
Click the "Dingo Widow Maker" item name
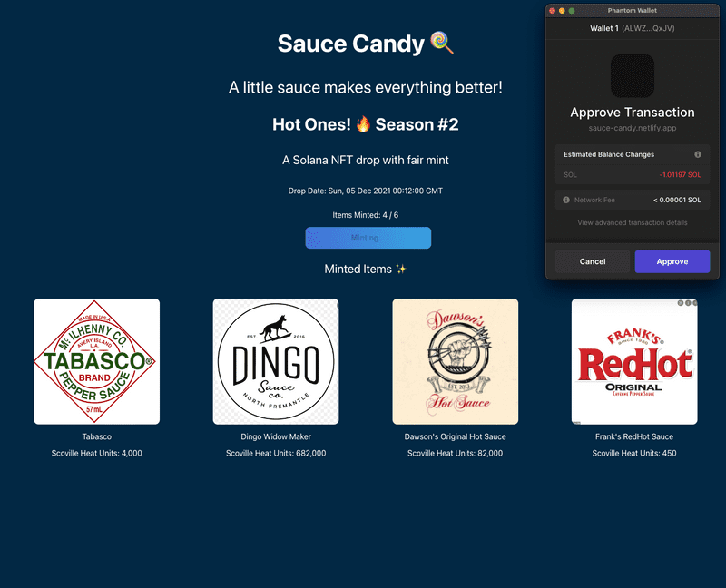point(276,436)
